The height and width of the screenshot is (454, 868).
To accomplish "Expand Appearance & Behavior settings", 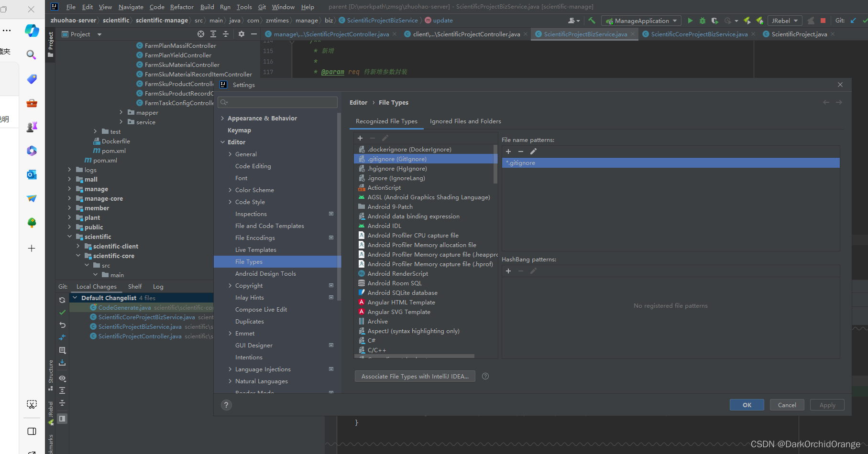I will click(222, 118).
